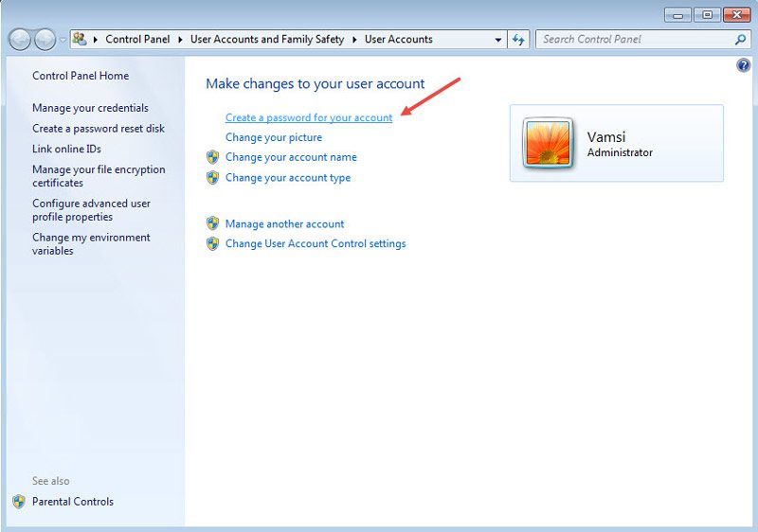Click the Forward navigation arrow button
This screenshot has width=758, height=532.
coord(45,40)
